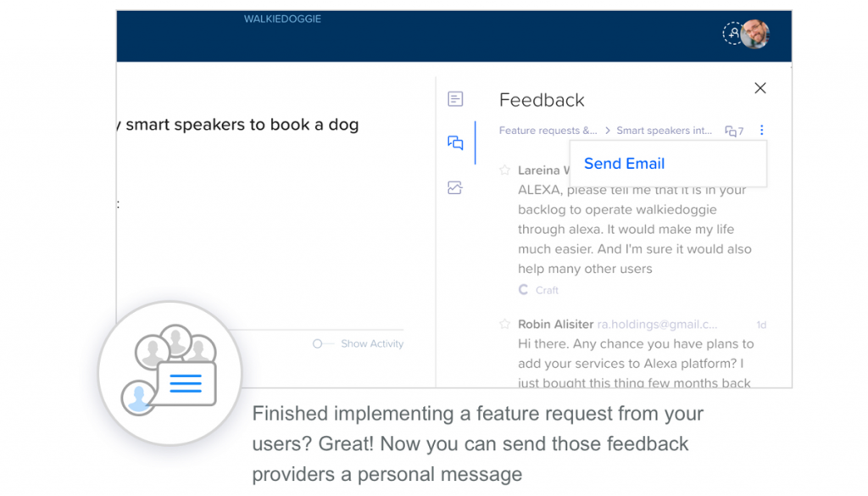The image size is (868, 496).
Task: Open the Craft logo icon under Lareina's comment
Action: click(x=522, y=290)
